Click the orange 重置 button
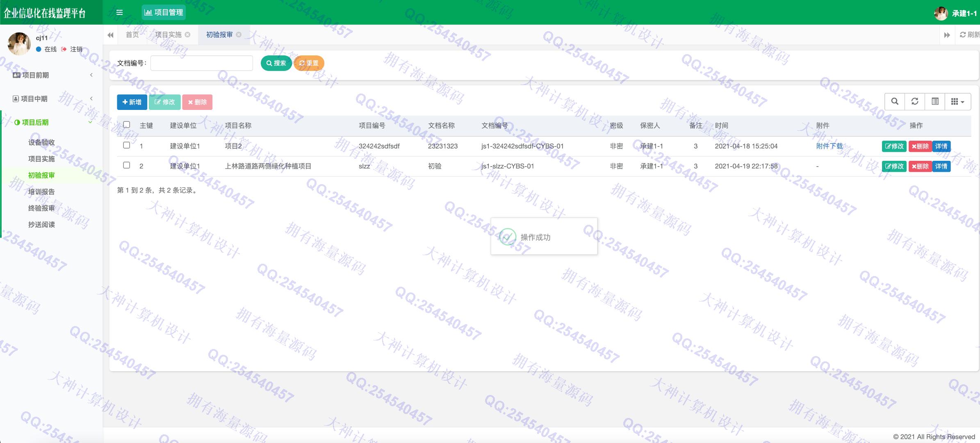This screenshot has height=443, width=980. pyautogui.click(x=309, y=63)
